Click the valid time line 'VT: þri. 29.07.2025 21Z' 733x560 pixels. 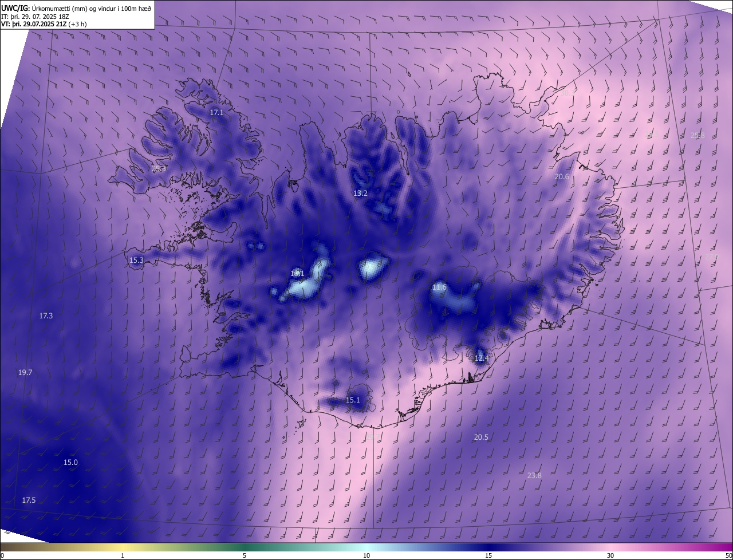click(x=34, y=25)
